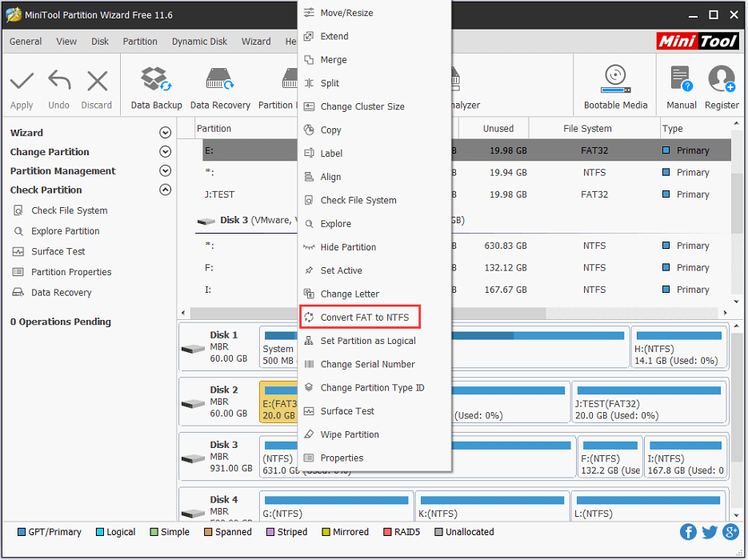This screenshot has height=560, width=748.
Task: Sort by File System column header
Action: (594, 128)
